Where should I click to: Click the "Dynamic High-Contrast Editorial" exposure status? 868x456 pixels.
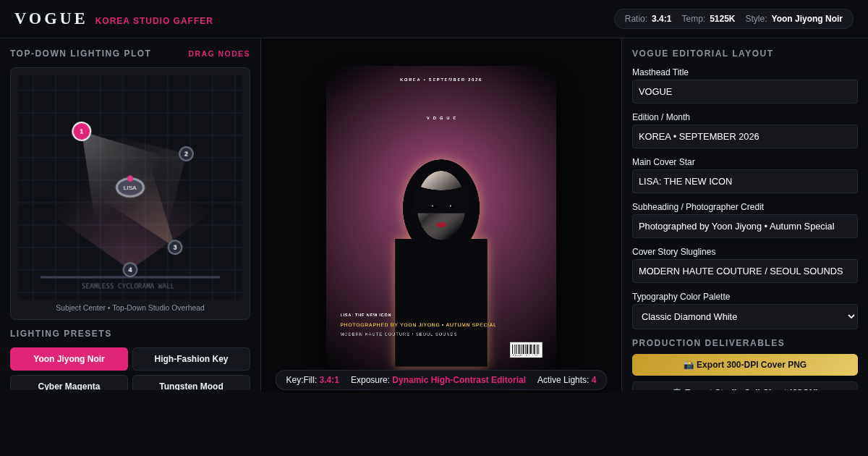(459, 380)
